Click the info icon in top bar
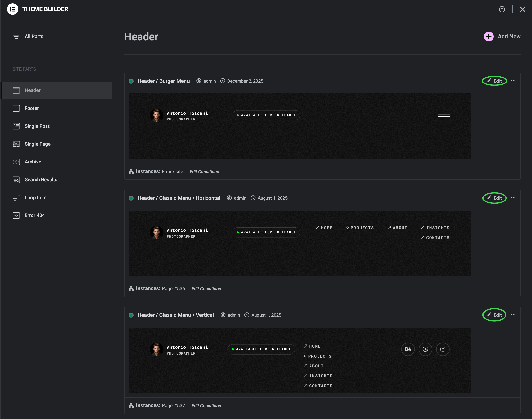Image resolution: width=532 pixels, height=419 pixels. [502, 9]
